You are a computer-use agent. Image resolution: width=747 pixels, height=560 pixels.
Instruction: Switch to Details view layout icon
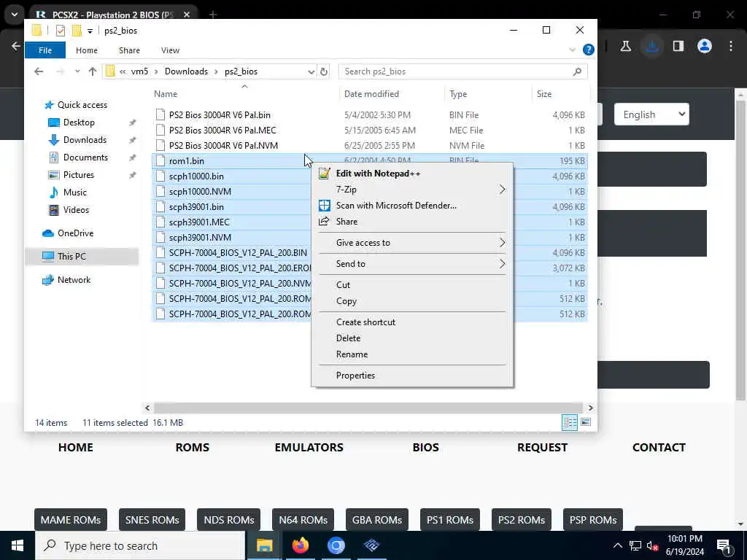[x=569, y=422]
